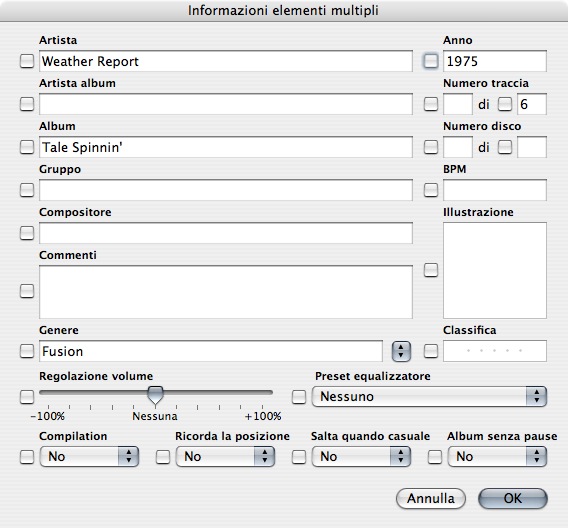Check the Preset equalizzatore checkbox

click(299, 397)
